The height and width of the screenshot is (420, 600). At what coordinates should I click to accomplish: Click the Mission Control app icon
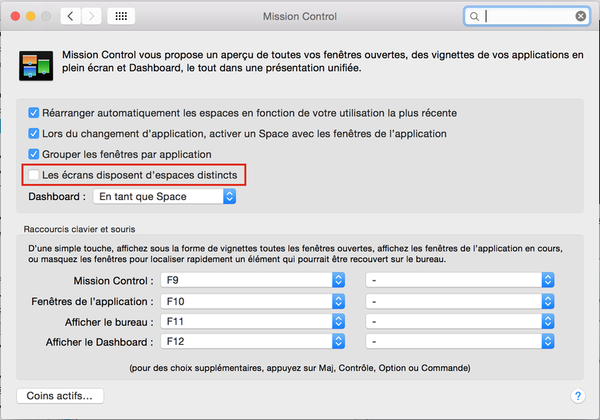pyautogui.click(x=36, y=66)
